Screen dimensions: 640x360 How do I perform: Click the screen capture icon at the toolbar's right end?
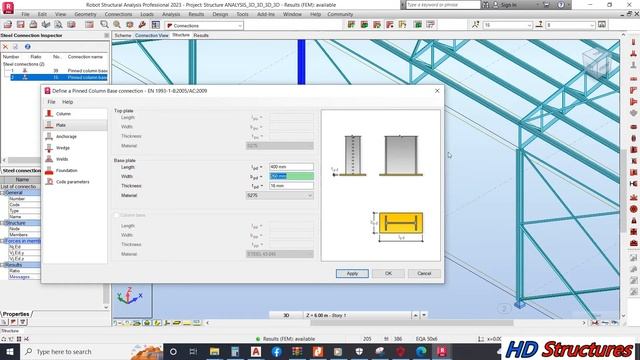[x=602, y=25]
